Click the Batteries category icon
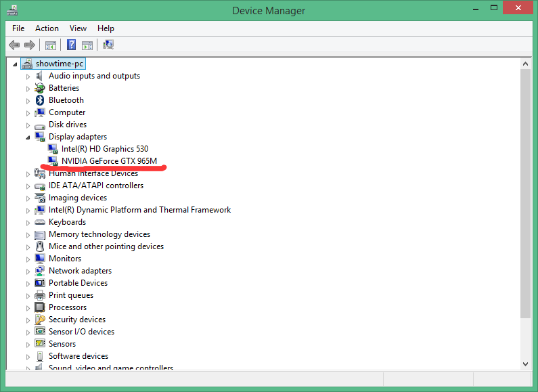 (40, 88)
